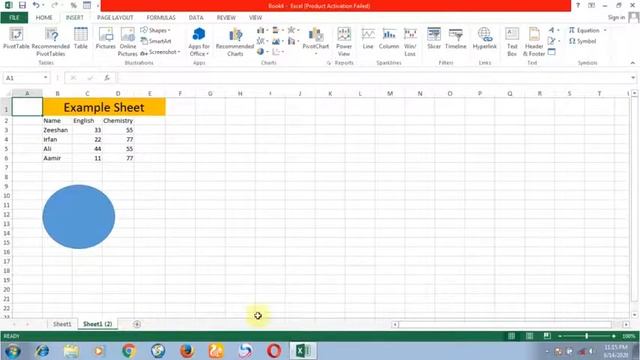Switch to the HOME tab

click(x=44, y=18)
